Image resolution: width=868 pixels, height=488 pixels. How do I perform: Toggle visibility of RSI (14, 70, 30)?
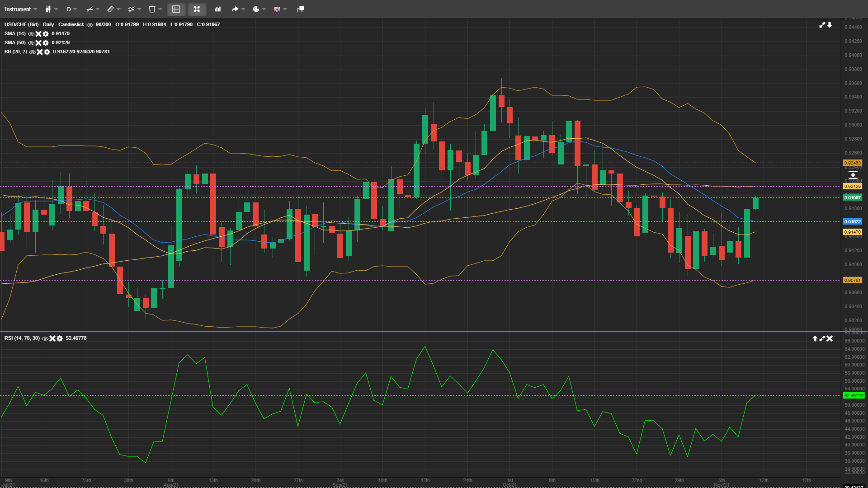click(x=45, y=338)
